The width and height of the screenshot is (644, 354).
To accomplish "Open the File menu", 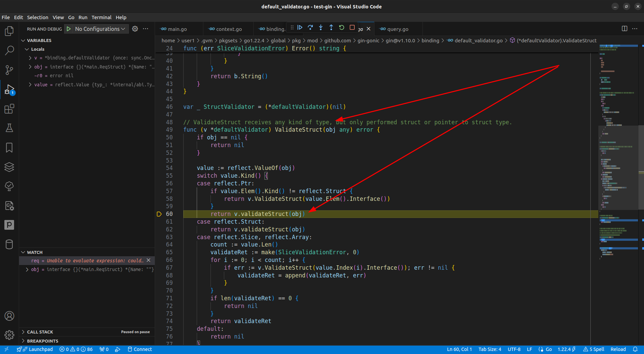I will point(6,17).
